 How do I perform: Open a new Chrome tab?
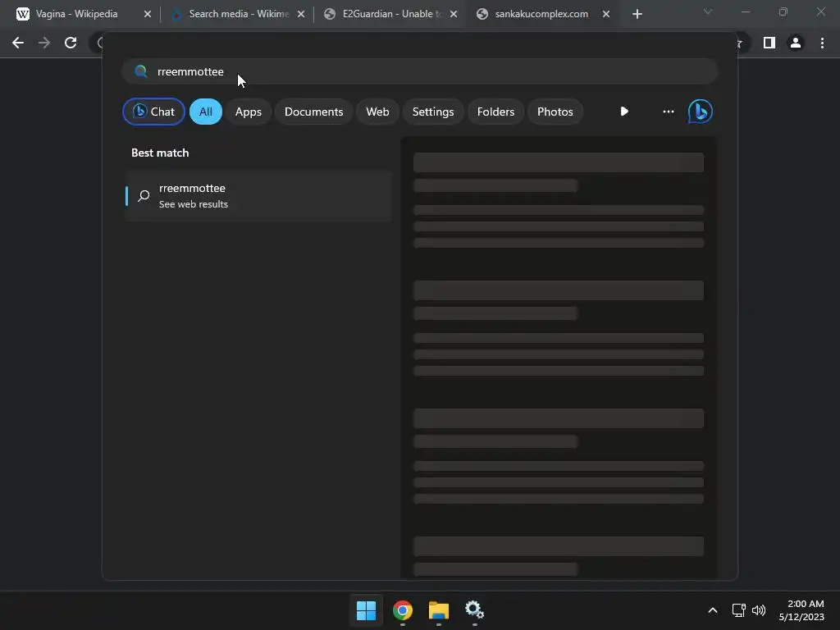tap(637, 14)
